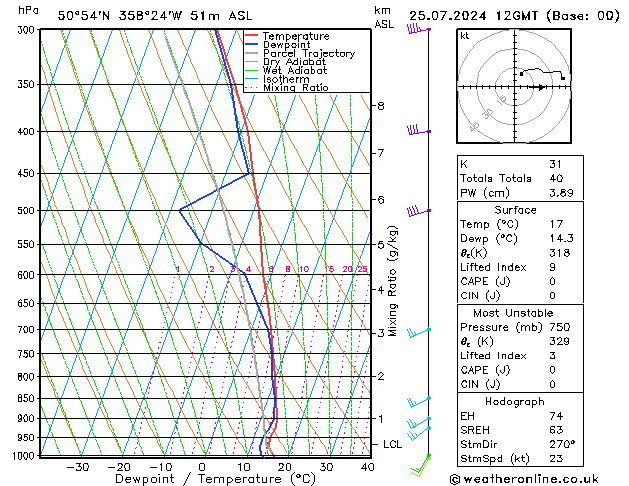
Task: Click the CAPE value in Surface table
Action: 552,281
